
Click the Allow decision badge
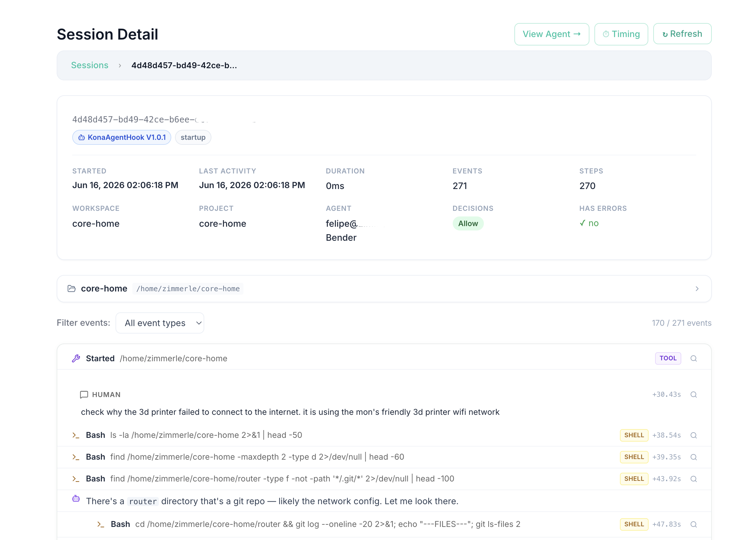[x=468, y=224]
